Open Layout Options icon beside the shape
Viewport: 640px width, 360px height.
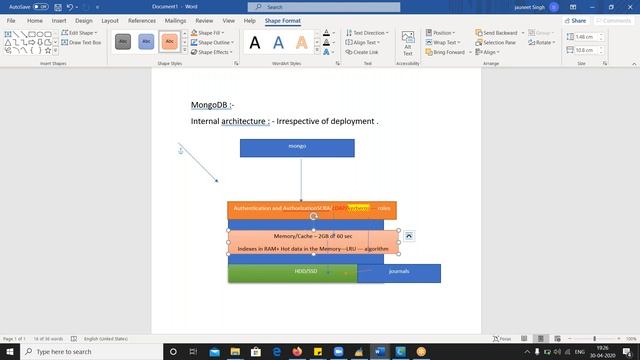coord(409,236)
